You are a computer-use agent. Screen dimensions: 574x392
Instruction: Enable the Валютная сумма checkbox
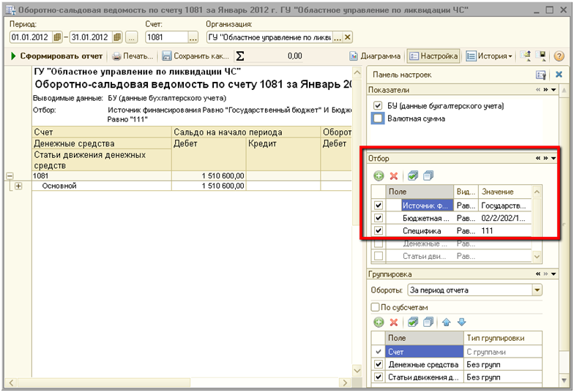tap(378, 118)
